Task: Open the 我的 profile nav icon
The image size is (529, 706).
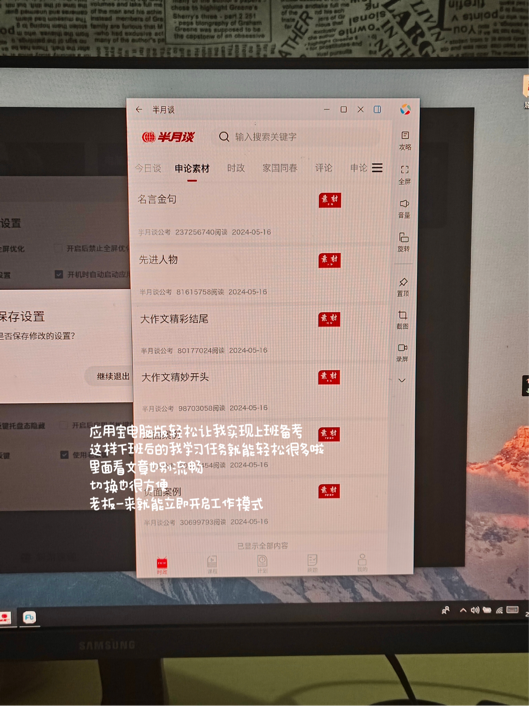Action: (x=362, y=562)
